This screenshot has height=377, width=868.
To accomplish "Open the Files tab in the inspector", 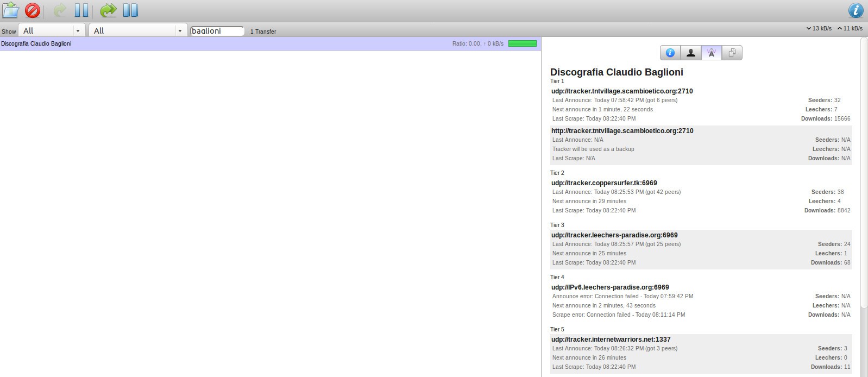I will (732, 53).
